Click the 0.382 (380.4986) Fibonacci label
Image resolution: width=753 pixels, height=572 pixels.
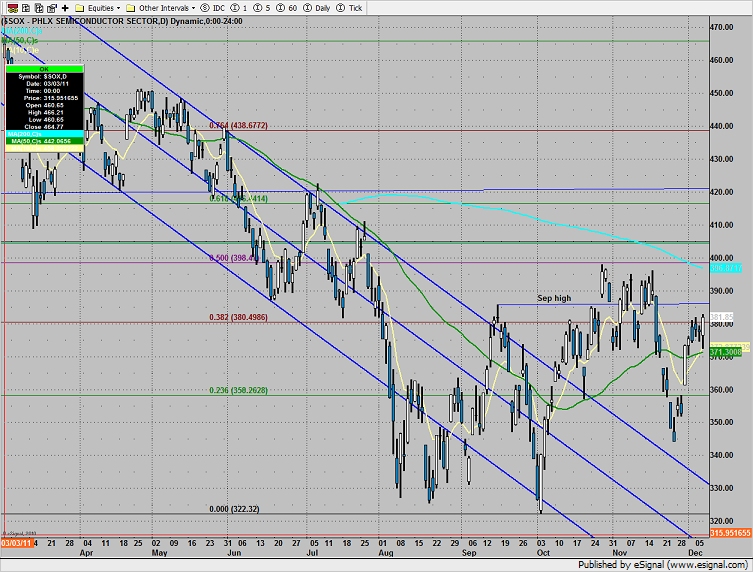coord(238,317)
